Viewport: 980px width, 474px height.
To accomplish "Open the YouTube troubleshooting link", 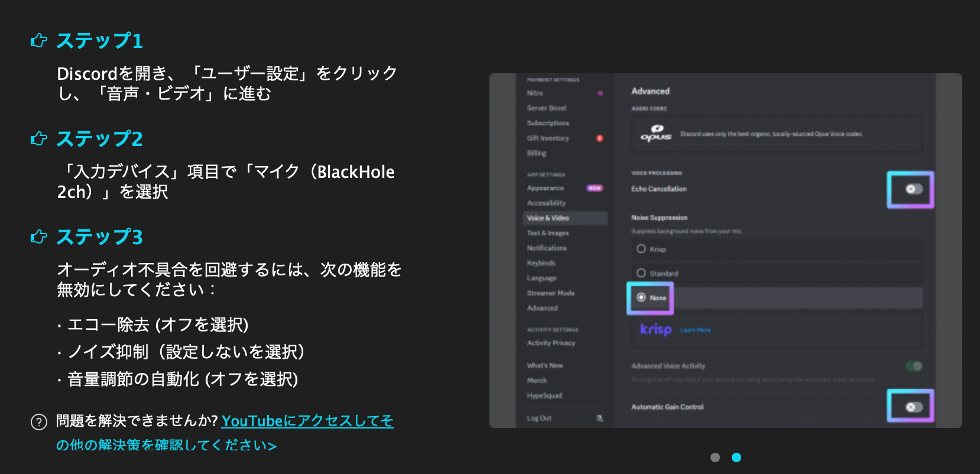I will (x=225, y=433).
